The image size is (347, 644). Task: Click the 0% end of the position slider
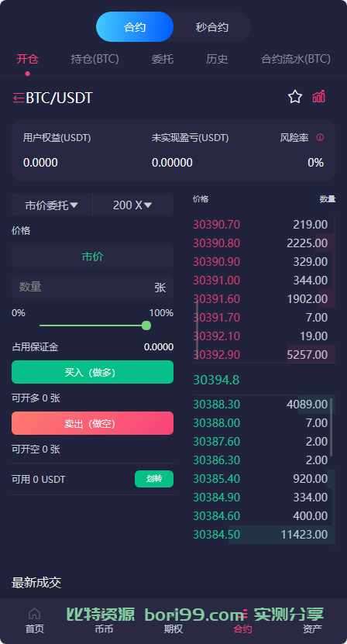(19, 313)
